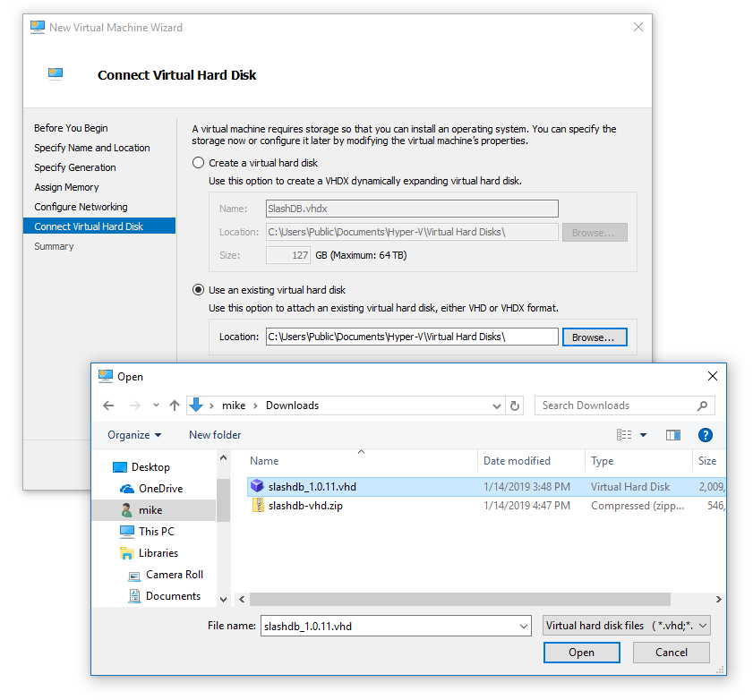Screen dimensions: 753x700
Task: Select Use an existing virtual hard disk
Action: [199, 290]
